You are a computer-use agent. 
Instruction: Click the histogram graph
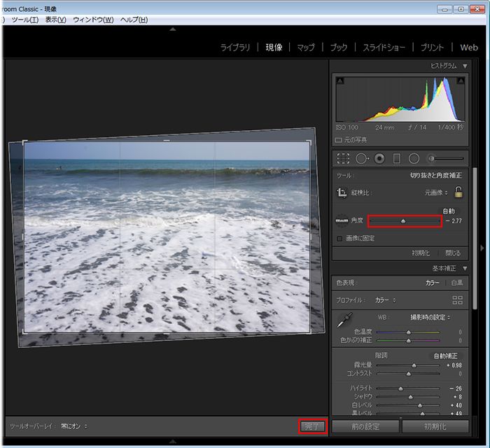click(400, 99)
